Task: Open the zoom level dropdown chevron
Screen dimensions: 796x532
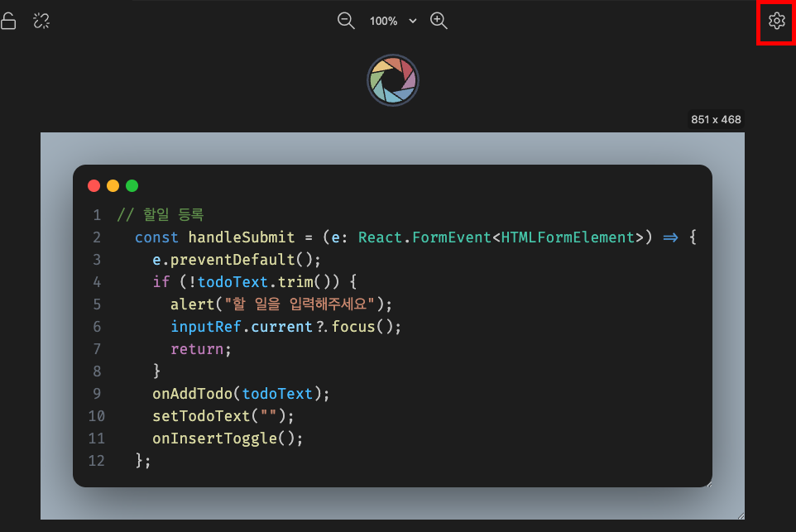Action: 413,21
